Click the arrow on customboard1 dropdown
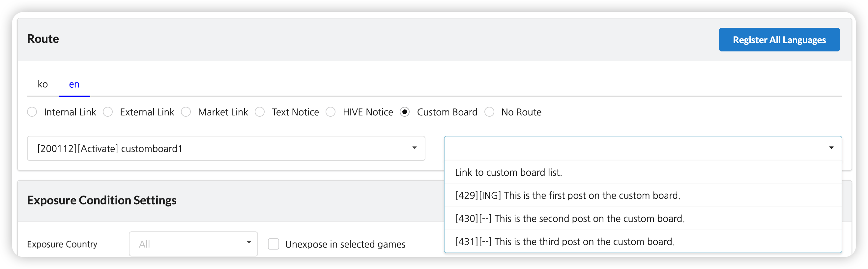The height and width of the screenshot is (269, 868). point(415,148)
